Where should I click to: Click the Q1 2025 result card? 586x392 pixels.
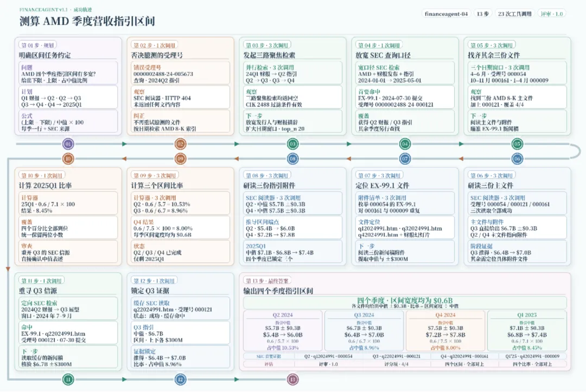point(527,331)
